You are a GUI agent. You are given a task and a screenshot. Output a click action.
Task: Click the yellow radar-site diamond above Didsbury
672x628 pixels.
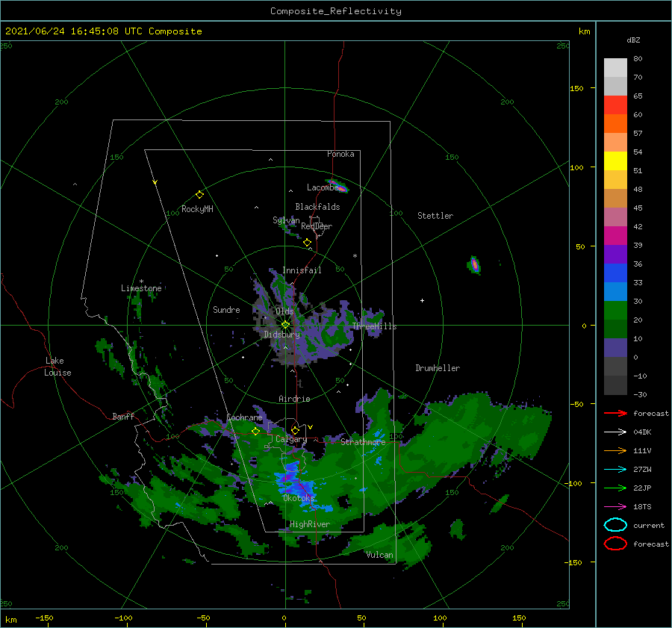tap(285, 325)
